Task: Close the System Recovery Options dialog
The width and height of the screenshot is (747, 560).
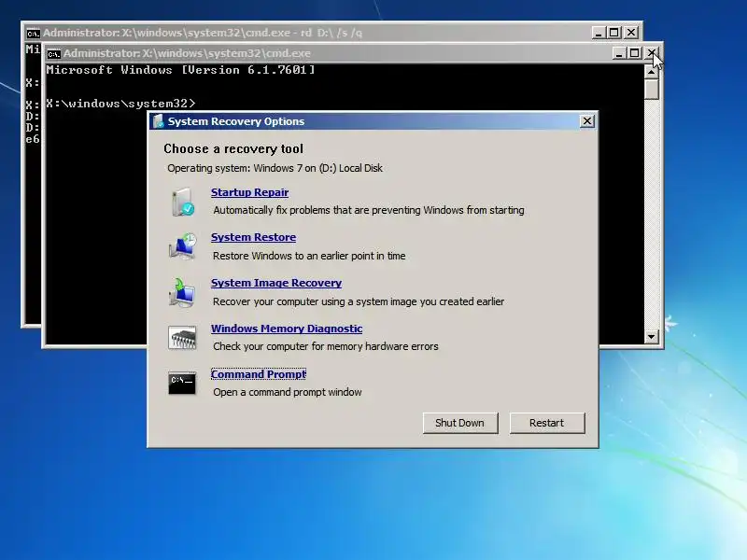Action: (x=587, y=121)
